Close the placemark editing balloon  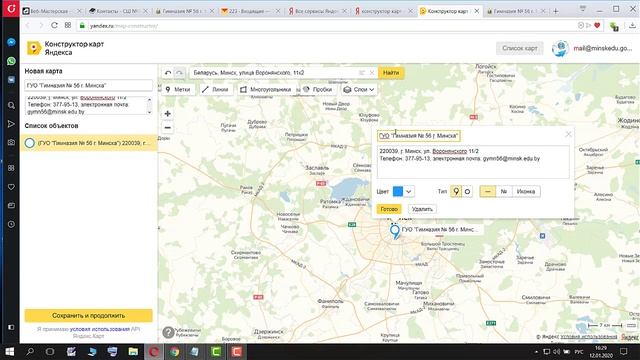[x=568, y=134]
